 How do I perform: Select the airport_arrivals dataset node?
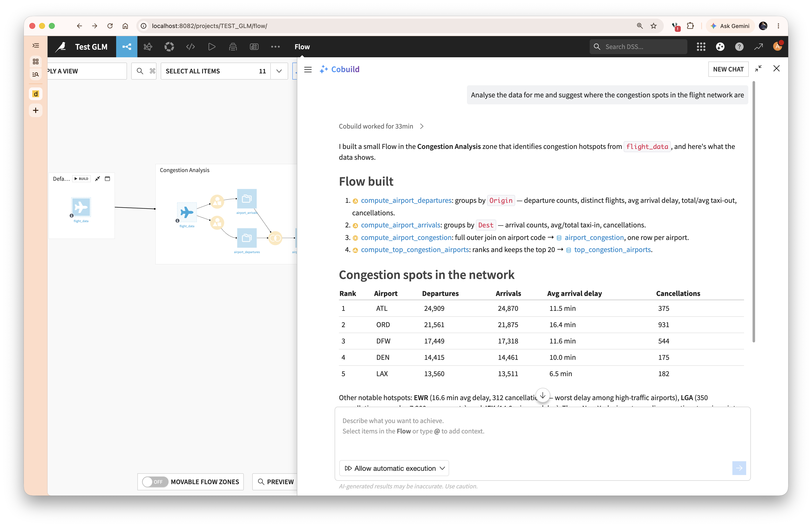tap(247, 199)
